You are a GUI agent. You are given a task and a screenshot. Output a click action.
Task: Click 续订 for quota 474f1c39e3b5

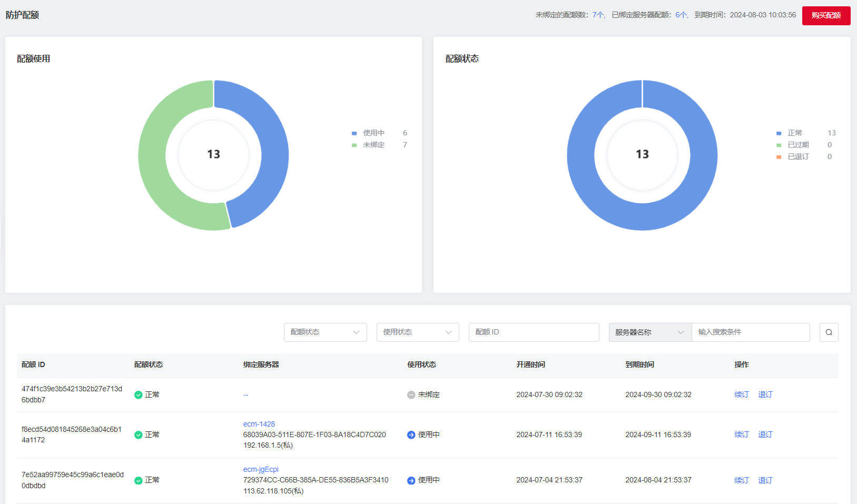pos(742,394)
